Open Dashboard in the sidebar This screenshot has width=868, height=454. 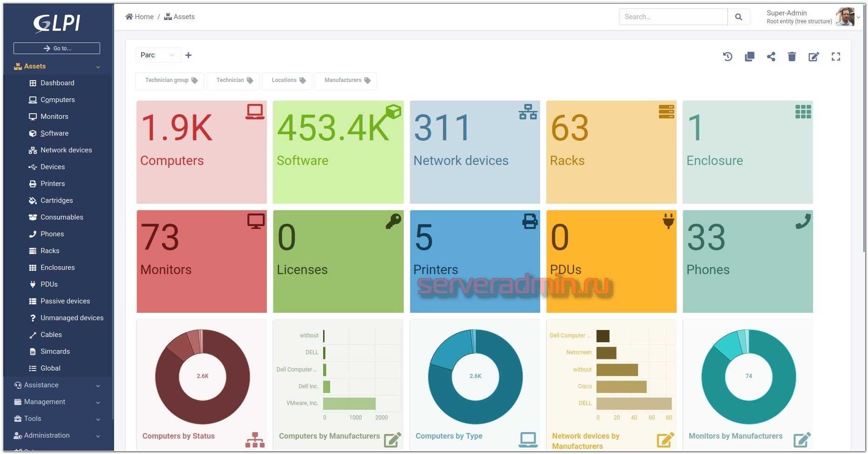click(57, 83)
